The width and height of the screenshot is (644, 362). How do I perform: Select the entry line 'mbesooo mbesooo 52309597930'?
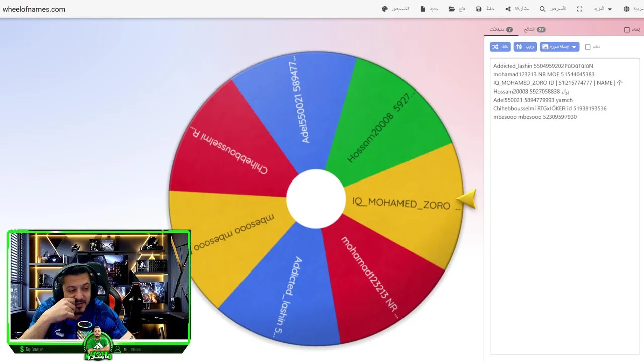[x=534, y=117]
